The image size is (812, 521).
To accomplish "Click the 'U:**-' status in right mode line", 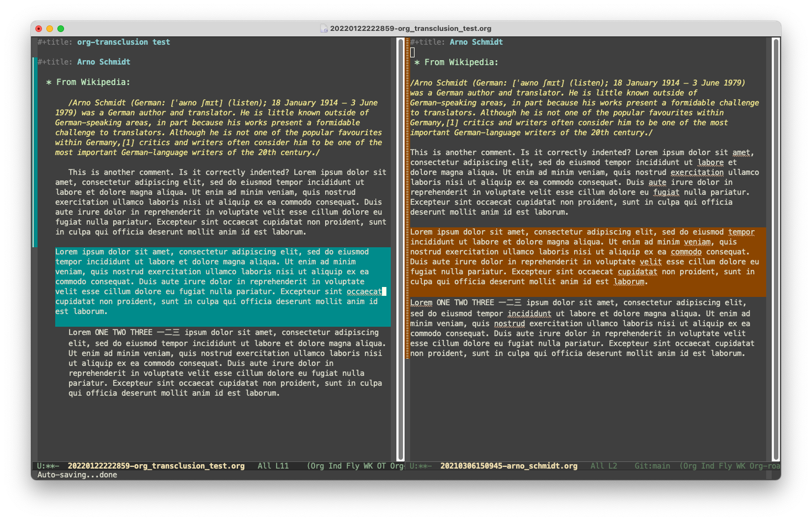I will (x=421, y=466).
